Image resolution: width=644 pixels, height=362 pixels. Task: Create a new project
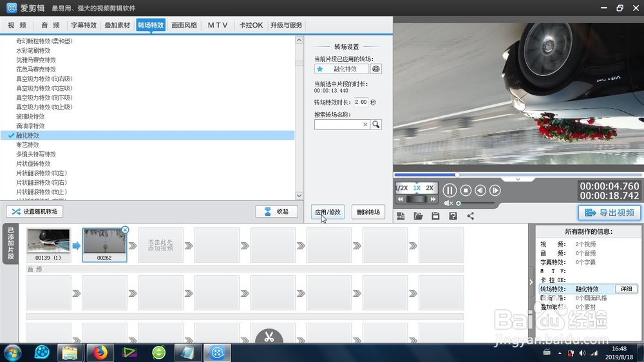click(x=401, y=216)
